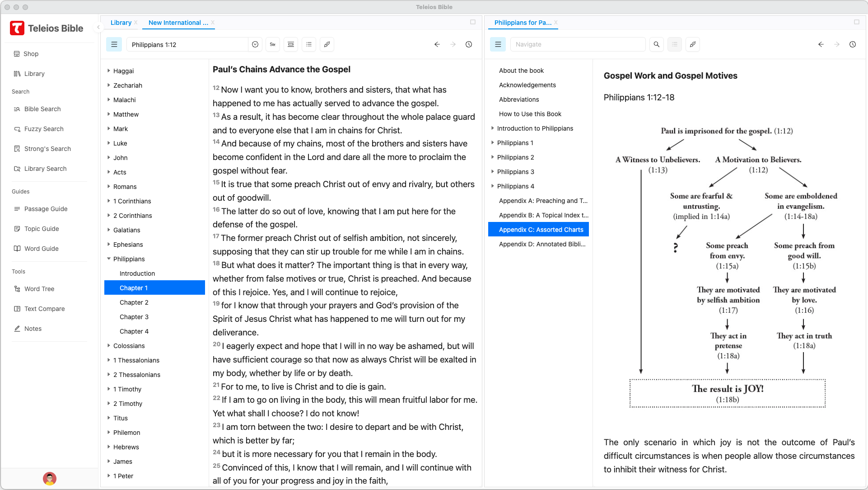
Task: Click the paragraph layout icon in Bible toolbar
Action: (x=291, y=44)
